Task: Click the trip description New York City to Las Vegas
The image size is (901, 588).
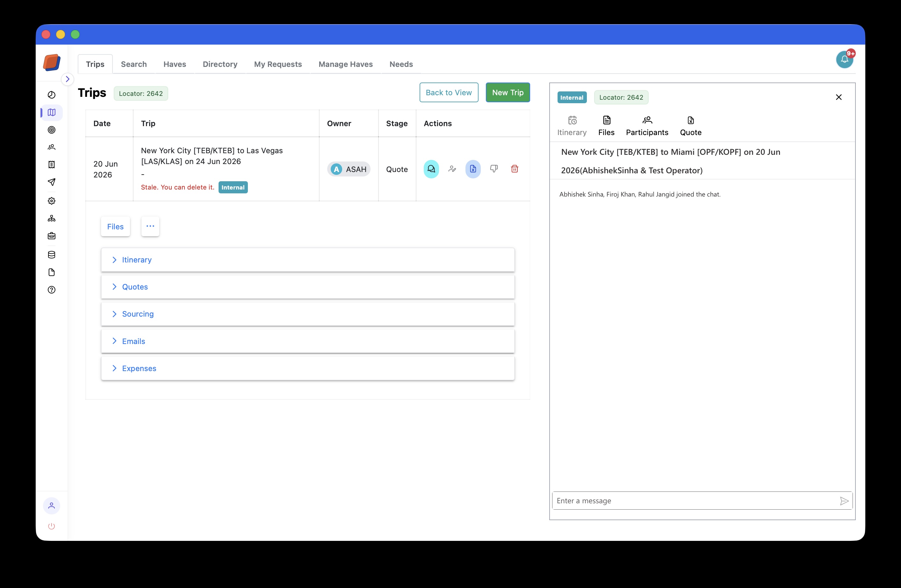Action: click(212, 156)
